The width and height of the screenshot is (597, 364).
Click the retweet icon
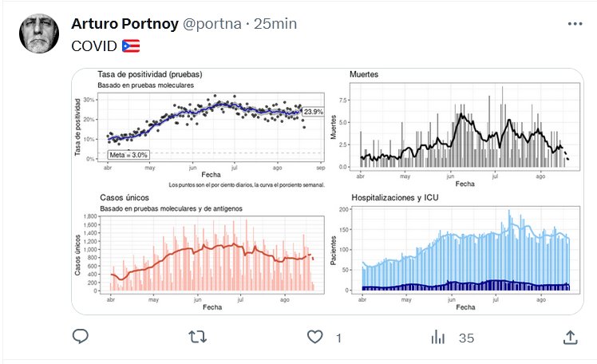(196, 338)
